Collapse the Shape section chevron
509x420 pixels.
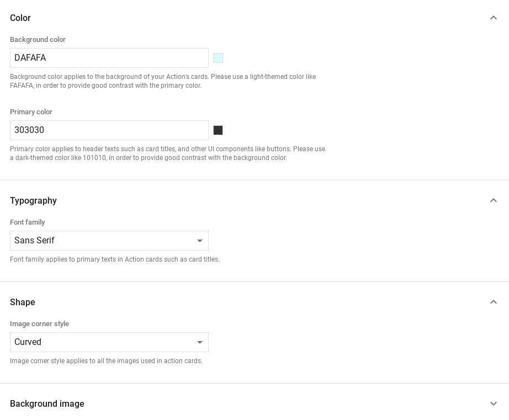pyautogui.click(x=493, y=302)
